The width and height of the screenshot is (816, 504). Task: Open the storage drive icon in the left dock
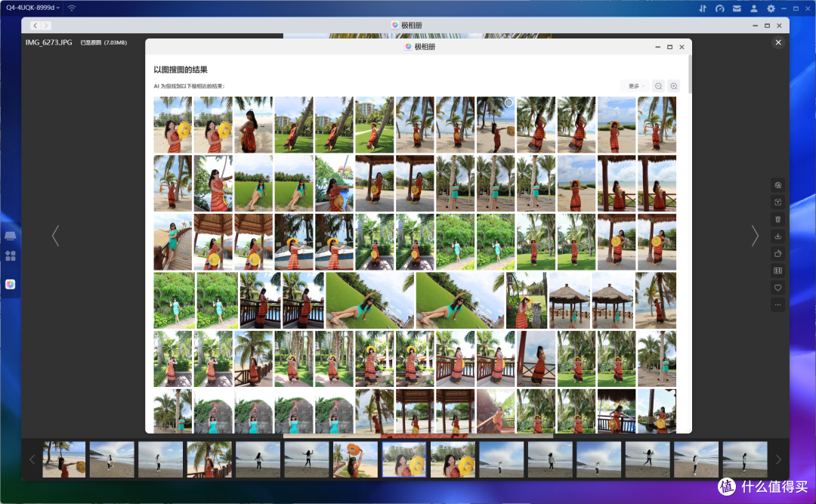(x=11, y=235)
